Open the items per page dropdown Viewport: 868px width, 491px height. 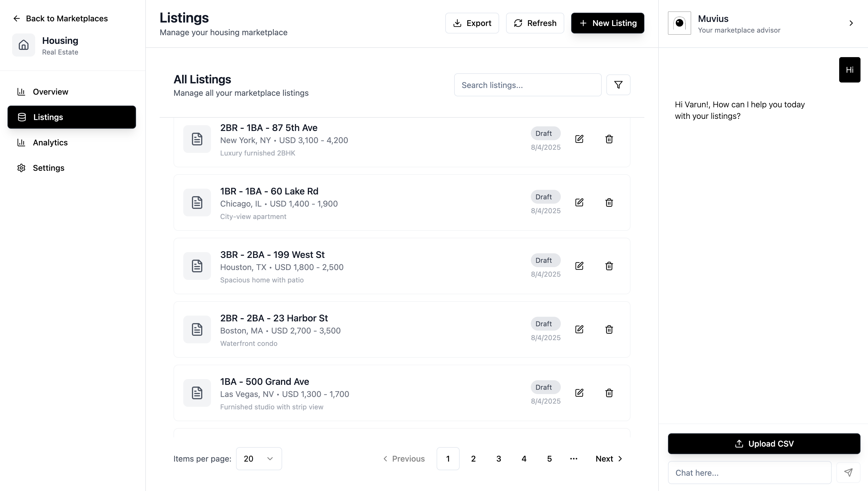click(x=258, y=458)
